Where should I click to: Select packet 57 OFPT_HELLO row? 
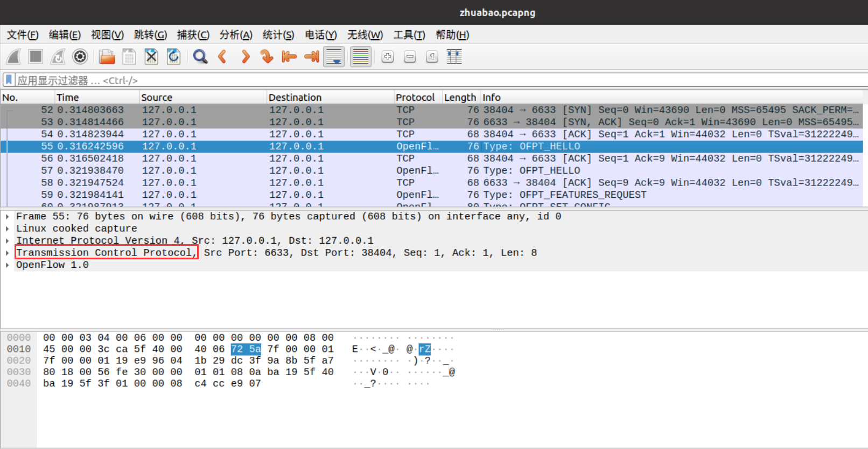[431, 170]
